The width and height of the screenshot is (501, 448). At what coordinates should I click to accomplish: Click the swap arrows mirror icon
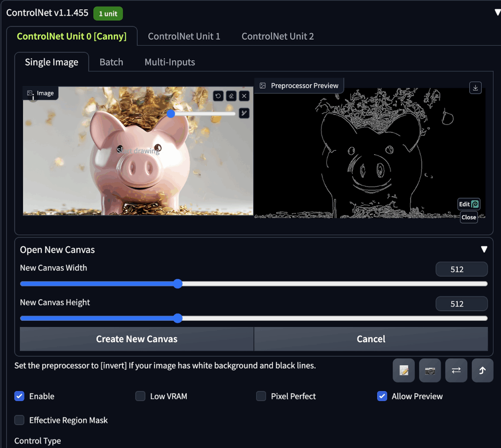click(x=456, y=371)
